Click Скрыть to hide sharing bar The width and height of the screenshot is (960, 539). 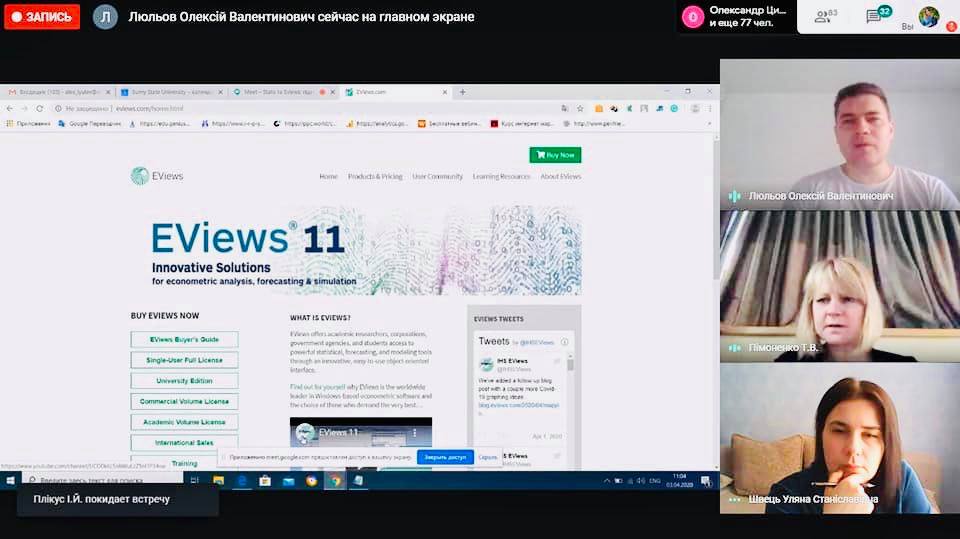coord(487,458)
